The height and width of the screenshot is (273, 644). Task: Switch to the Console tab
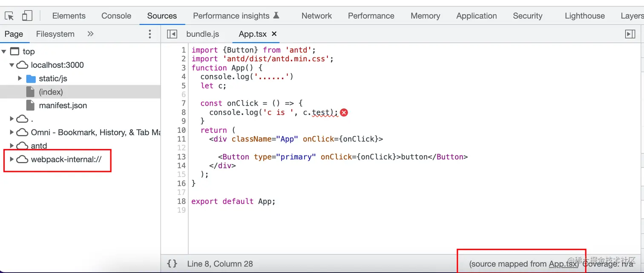pos(116,16)
